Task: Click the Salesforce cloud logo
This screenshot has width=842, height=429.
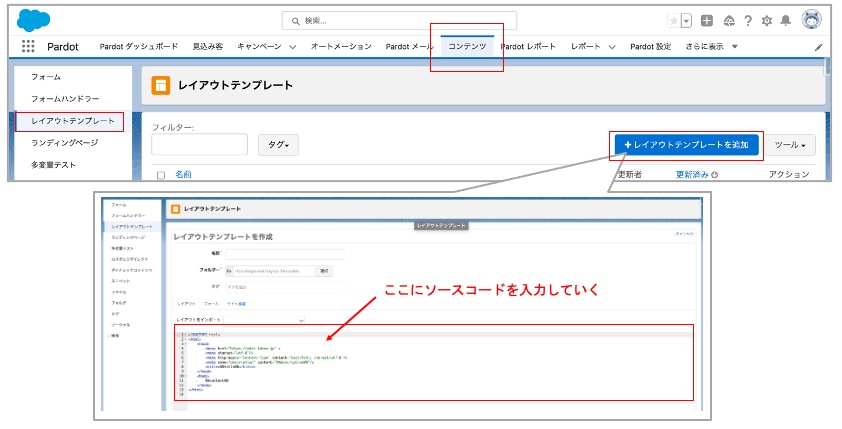Action: click(33, 20)
